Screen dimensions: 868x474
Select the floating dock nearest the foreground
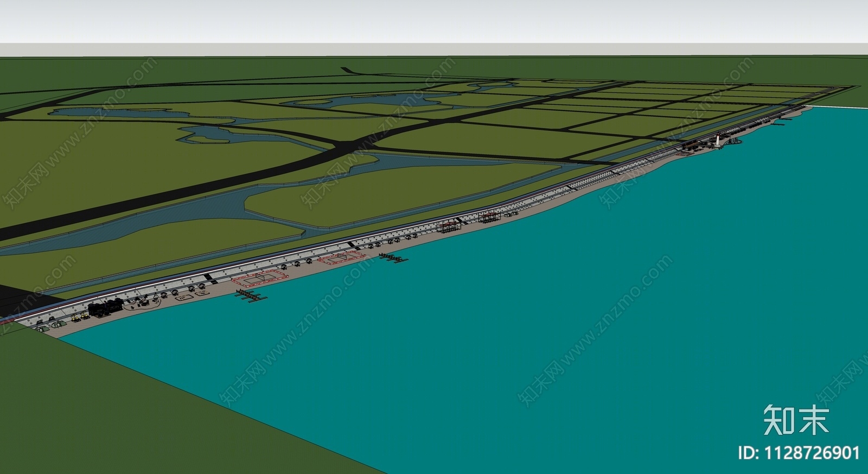tap(252, 296)
